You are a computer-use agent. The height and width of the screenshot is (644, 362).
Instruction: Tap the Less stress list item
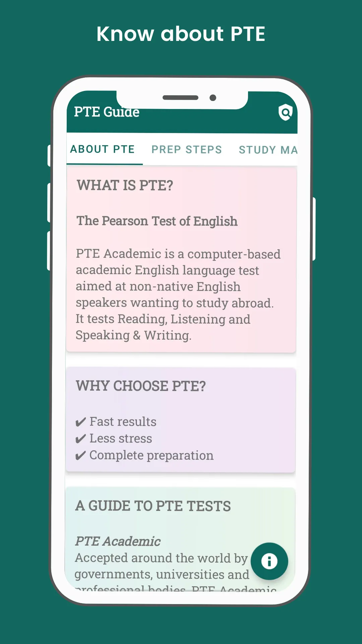pyautogui.click(x=114, y=439)
